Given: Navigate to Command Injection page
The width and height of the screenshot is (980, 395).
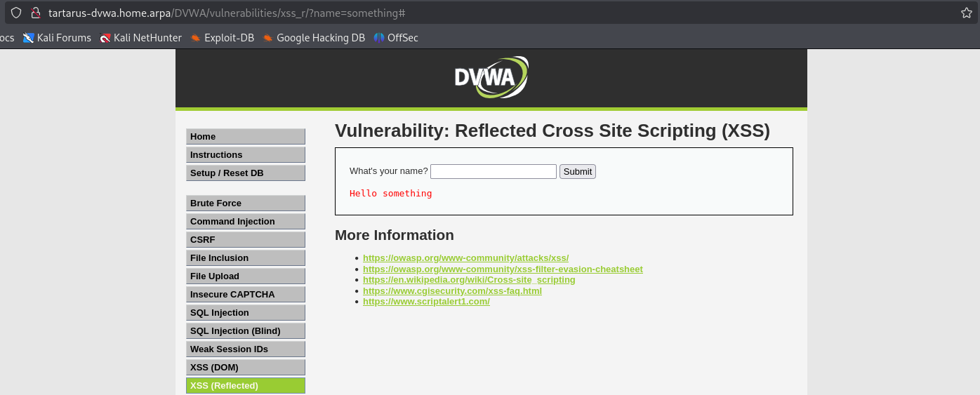Looking at the screenshot, I should point(245,222).
